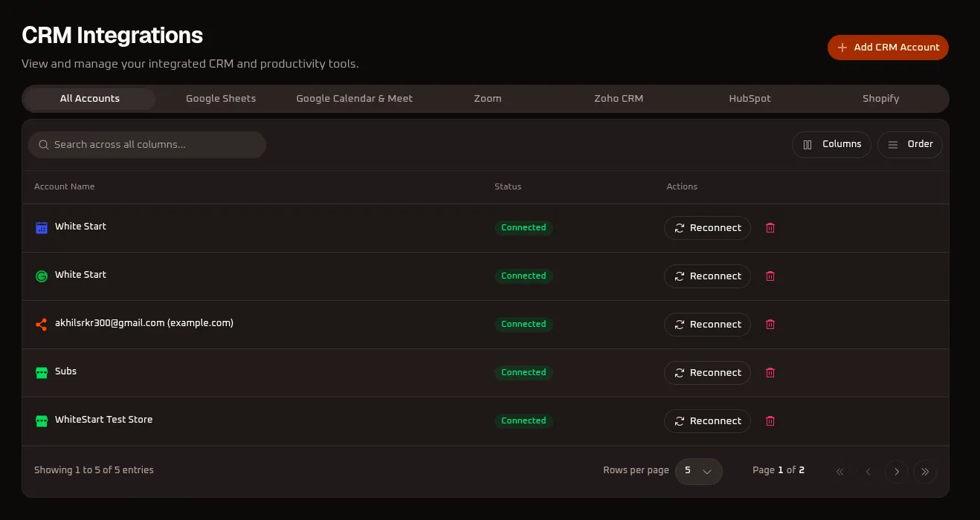Click the Account Name column header
Screen dimensions: 980x520
(64, 186)
